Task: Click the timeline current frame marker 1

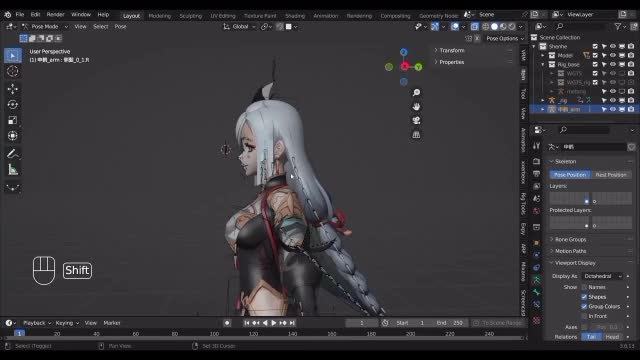Action: (x=19, y=333)
